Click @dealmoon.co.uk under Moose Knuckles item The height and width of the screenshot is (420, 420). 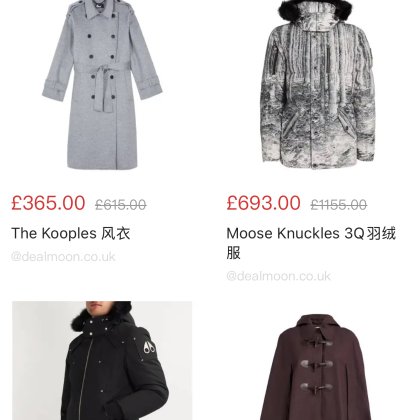click(279, 276)
